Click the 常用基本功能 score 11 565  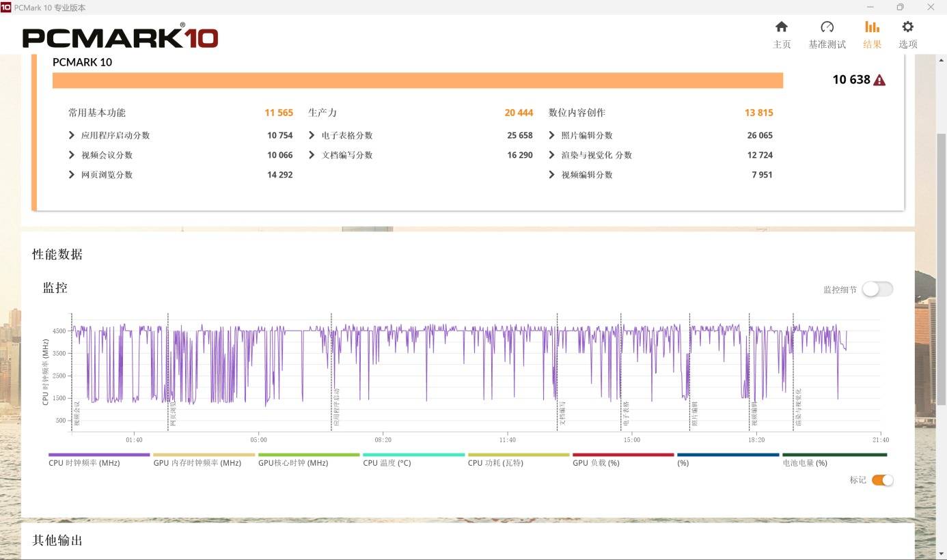click(279, 113)
